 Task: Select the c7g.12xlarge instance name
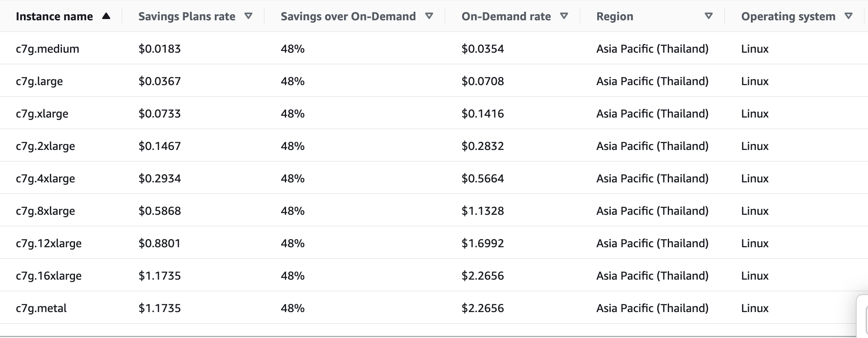(49, 244)
